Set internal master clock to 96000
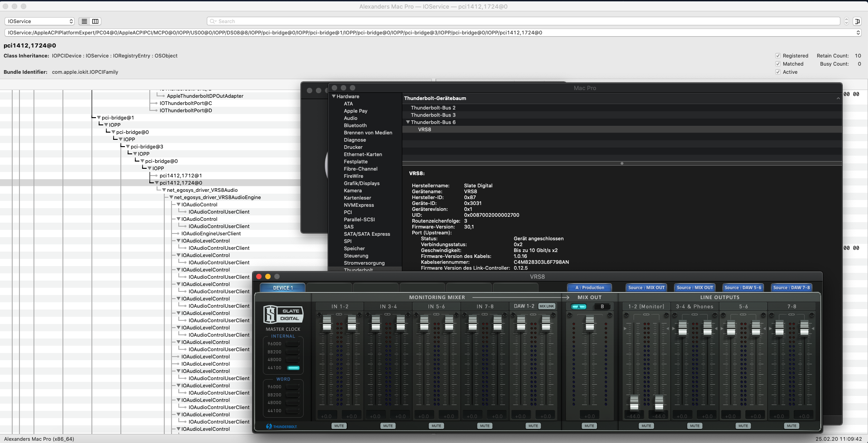 (293, 344)
